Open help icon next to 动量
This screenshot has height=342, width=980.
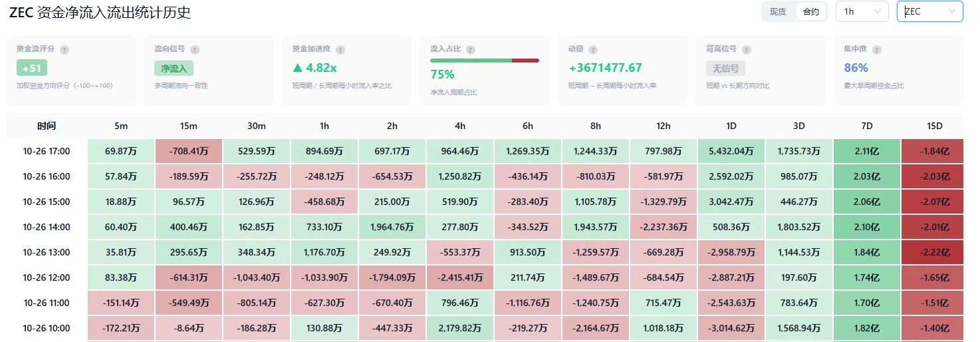[593, 50]
